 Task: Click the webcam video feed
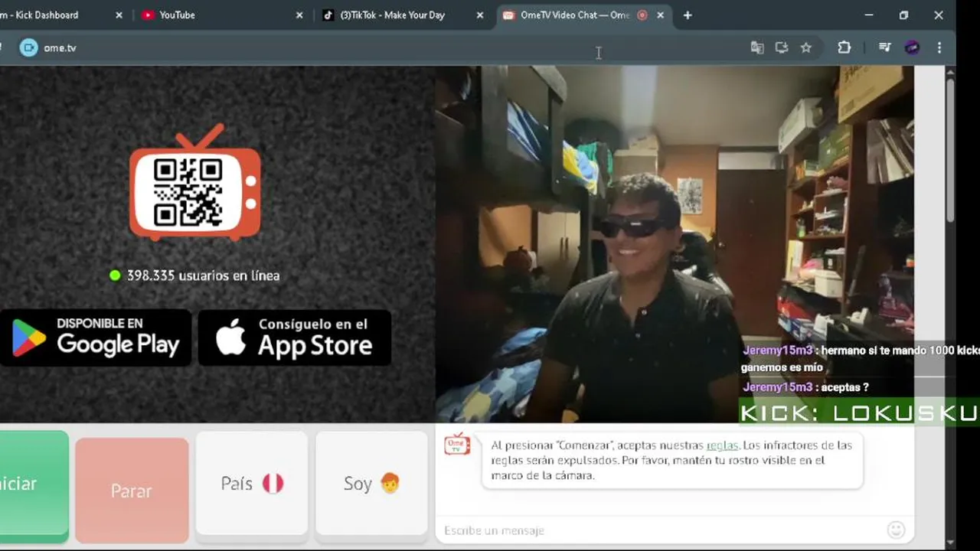[x=675, y=243]
